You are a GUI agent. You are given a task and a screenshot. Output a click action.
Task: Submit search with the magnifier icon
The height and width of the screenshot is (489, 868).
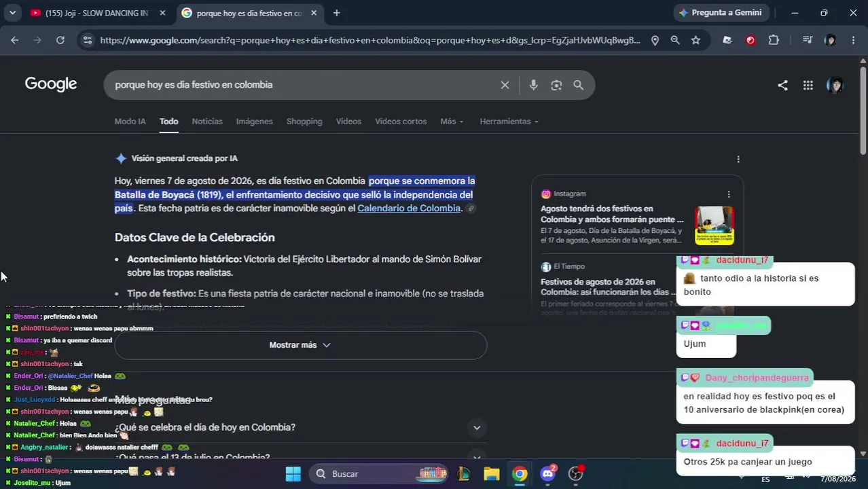coord(579,85)
